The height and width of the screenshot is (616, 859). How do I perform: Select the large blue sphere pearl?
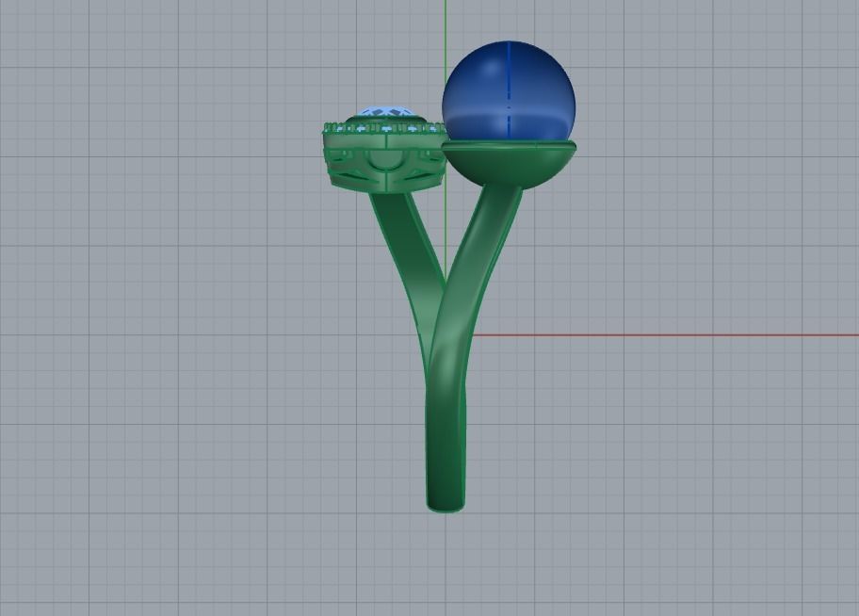[x=509, y=90]
